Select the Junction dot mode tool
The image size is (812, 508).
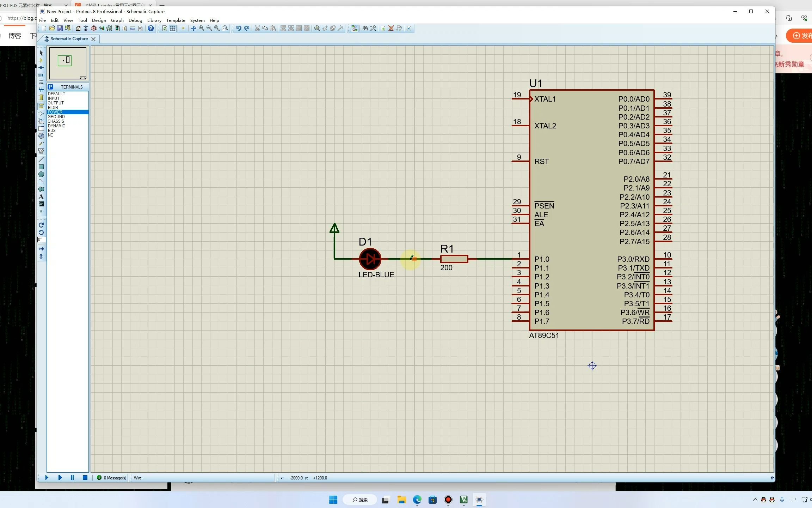point(41,68)
